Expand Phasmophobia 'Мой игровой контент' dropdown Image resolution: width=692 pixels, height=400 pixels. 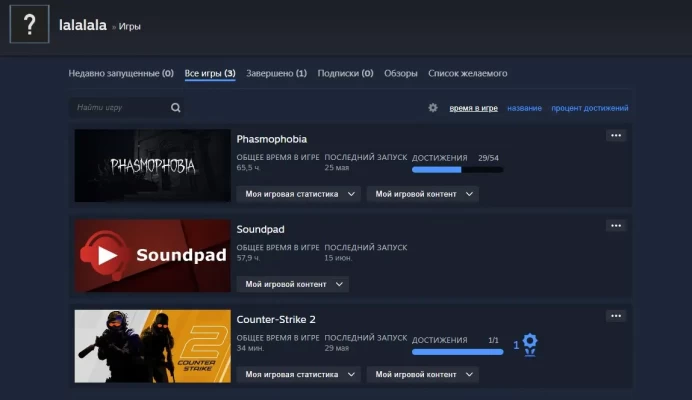(x=423, y=194)
